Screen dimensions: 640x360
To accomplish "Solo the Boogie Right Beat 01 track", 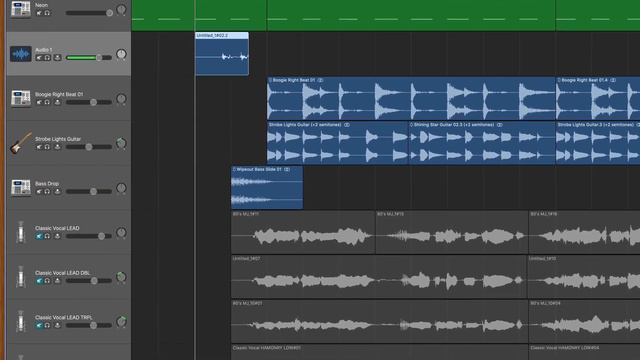I will pyautogui.click(x=47, y=102).
